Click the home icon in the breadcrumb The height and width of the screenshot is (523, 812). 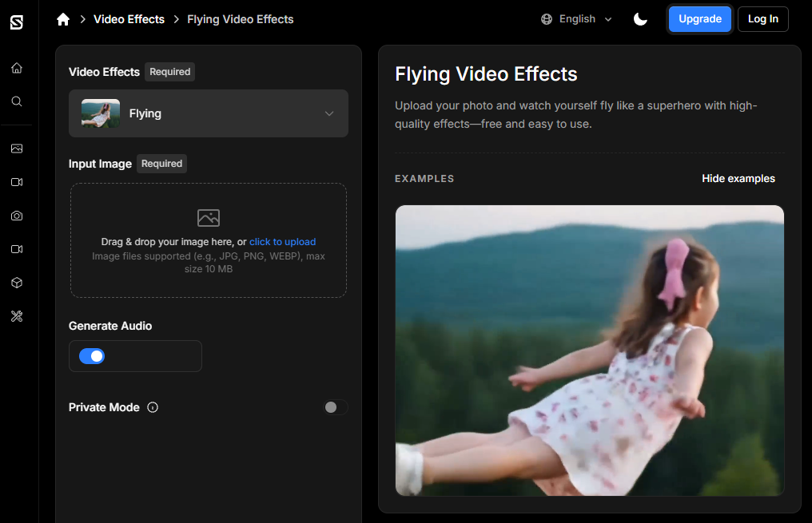tap(63, 19)
